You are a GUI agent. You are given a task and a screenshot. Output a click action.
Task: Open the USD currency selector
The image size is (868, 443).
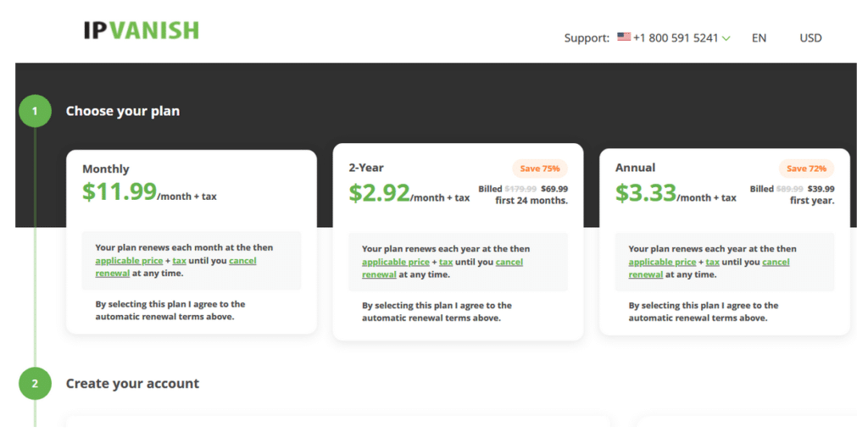tap(810, 38)
